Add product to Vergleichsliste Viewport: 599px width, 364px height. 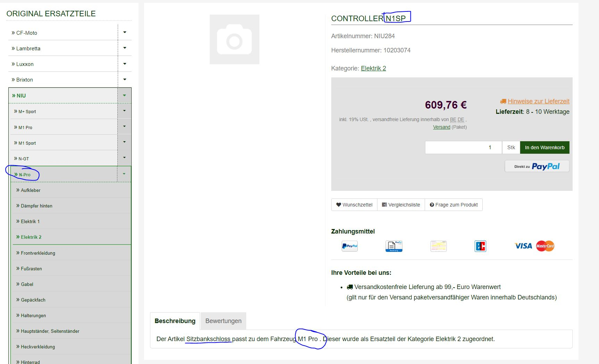[401, 205]
